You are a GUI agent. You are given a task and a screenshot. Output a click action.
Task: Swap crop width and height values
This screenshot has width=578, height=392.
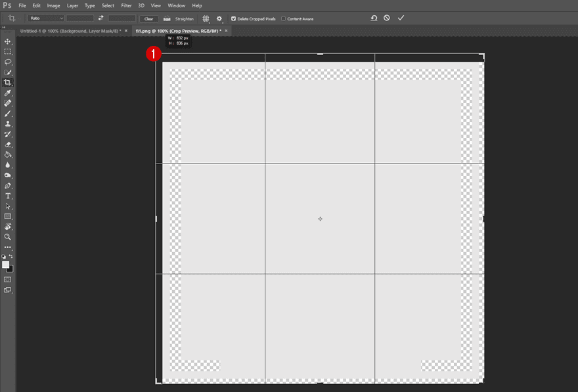pyautogui.click(x=100, y=18)
